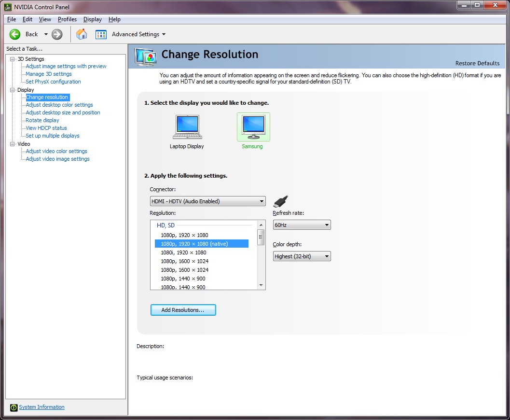Open the Back history dropdown arrow
The width and height of the screenshot is (510, 420).
(46, 34)
